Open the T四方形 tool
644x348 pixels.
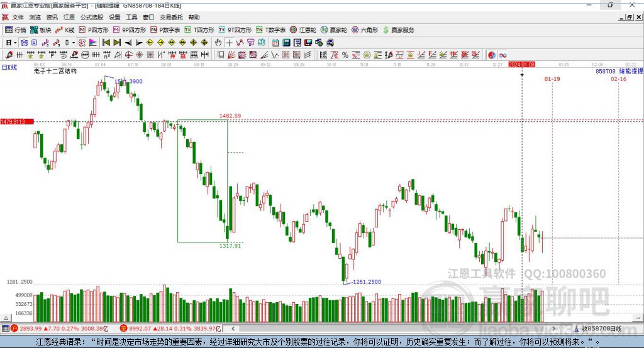199,30
